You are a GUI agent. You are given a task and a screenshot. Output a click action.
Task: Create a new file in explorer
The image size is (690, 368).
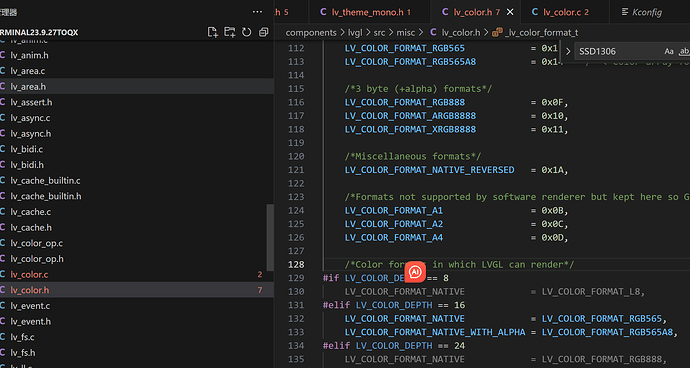pos(213,32)
